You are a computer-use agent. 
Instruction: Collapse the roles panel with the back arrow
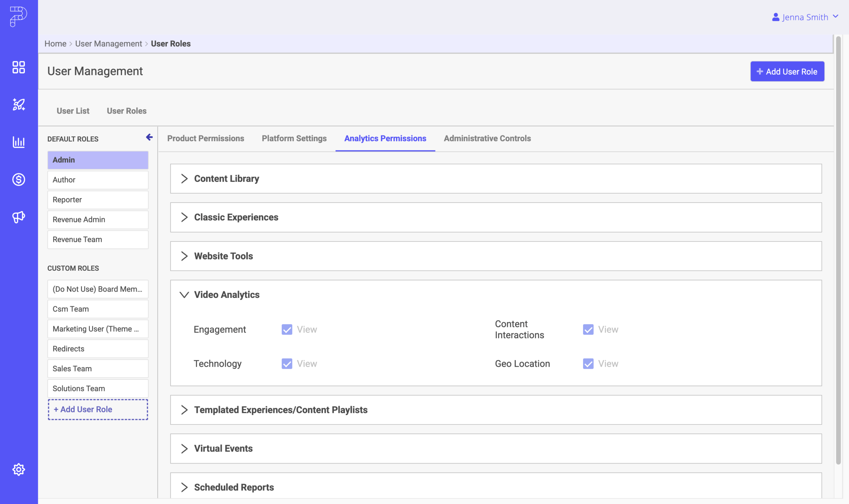point(149,137)
